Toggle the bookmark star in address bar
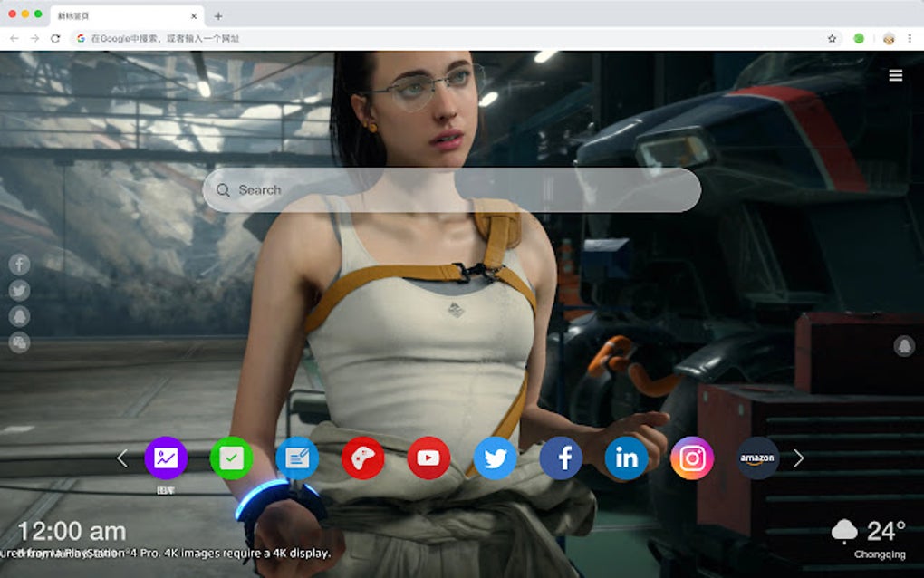Viewport: 924px width, 578px height. point(830,39)
